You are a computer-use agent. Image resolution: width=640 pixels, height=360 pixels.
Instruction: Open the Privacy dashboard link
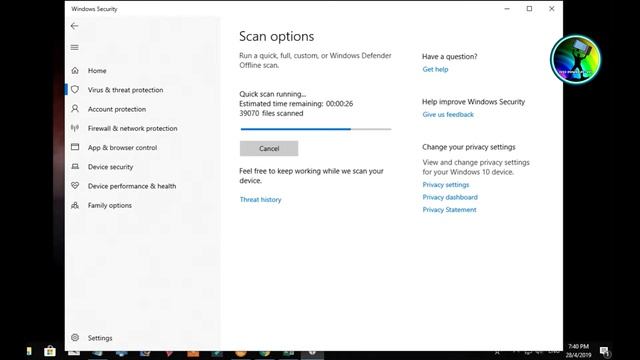point(450,197)
